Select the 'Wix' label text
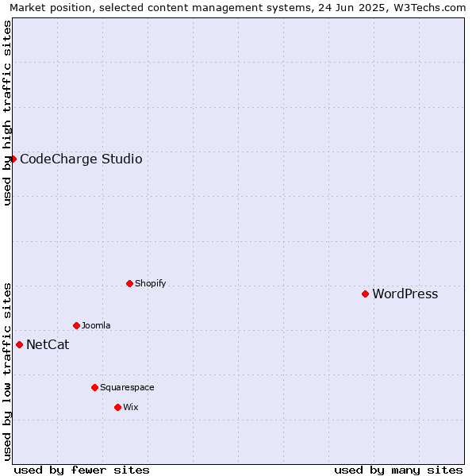Screen dimensions: 476x476 click(131, 407)
